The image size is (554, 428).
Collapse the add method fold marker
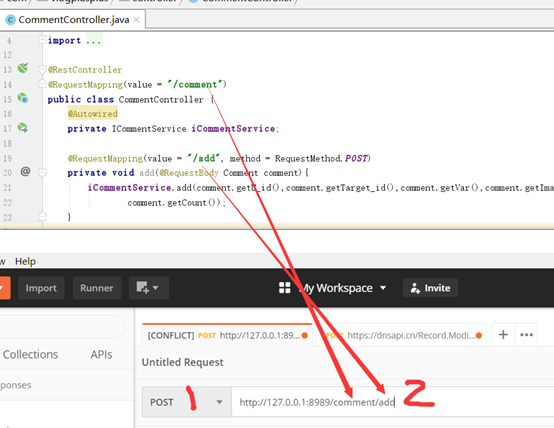pos(42,173)
